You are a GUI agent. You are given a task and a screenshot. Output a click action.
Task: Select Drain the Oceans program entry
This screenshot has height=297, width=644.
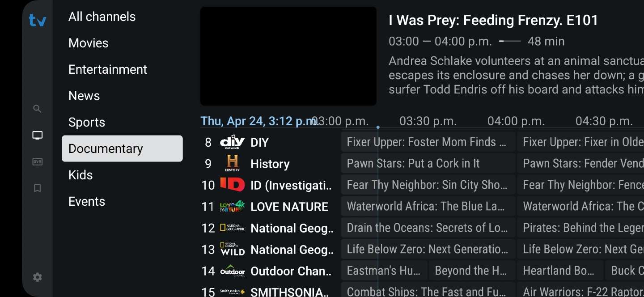point(428,228)
